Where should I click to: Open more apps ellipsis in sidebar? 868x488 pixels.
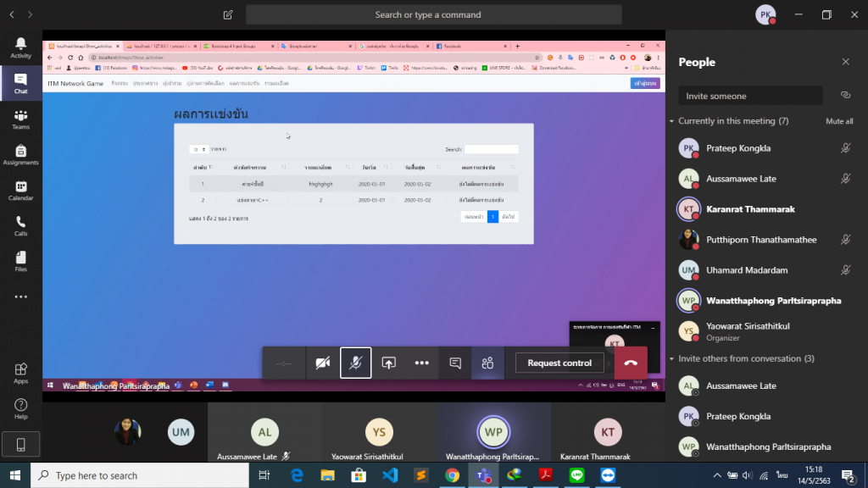(20, 297)
